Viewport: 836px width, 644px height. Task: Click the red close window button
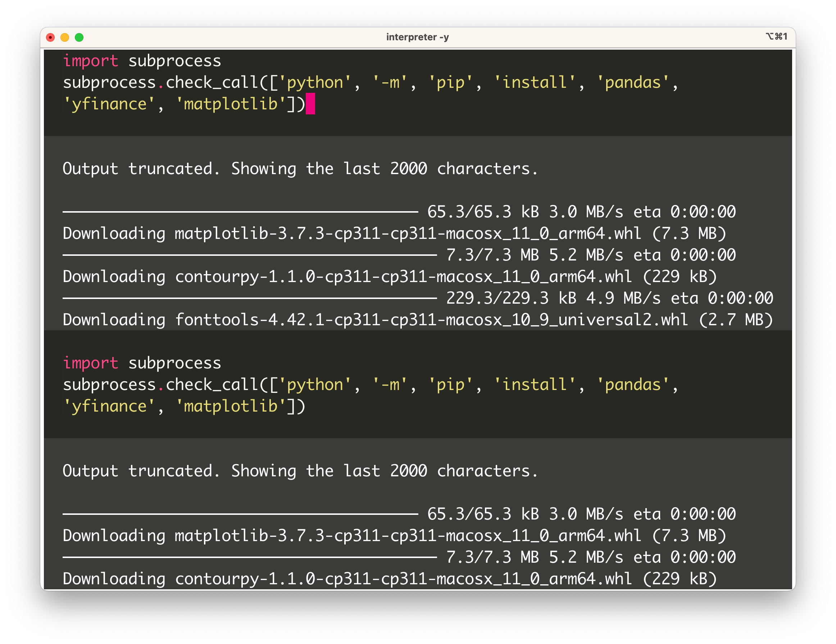[50, 37]
